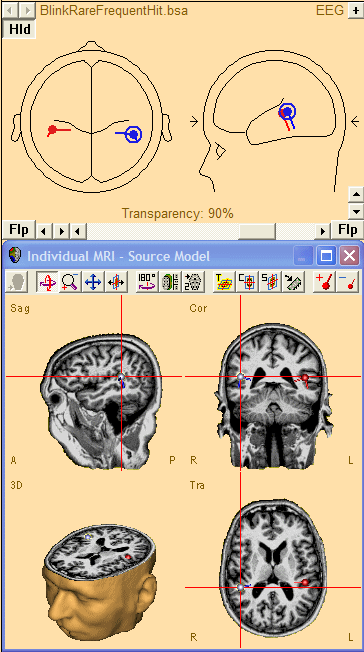Screen dimensions: 364x652
Task: Select the red dipole in top head view
Action: pos(52,130)
